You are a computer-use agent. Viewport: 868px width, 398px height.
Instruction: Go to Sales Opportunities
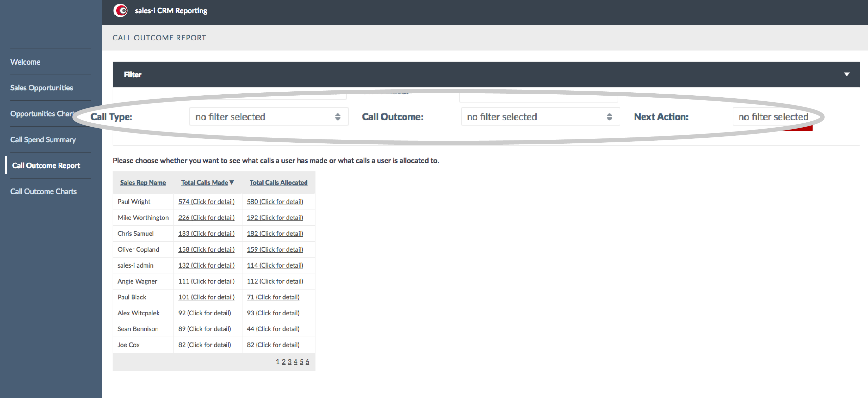click(x=42, y=88)
